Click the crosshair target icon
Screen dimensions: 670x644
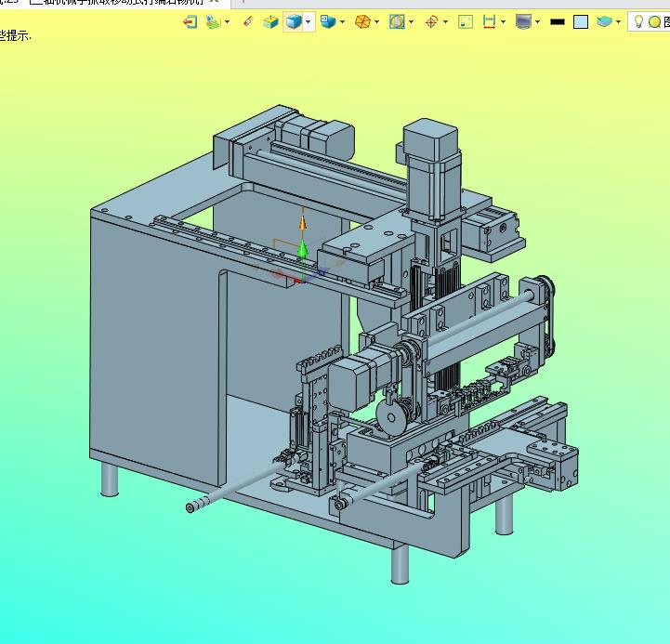(x=431, y=21)
